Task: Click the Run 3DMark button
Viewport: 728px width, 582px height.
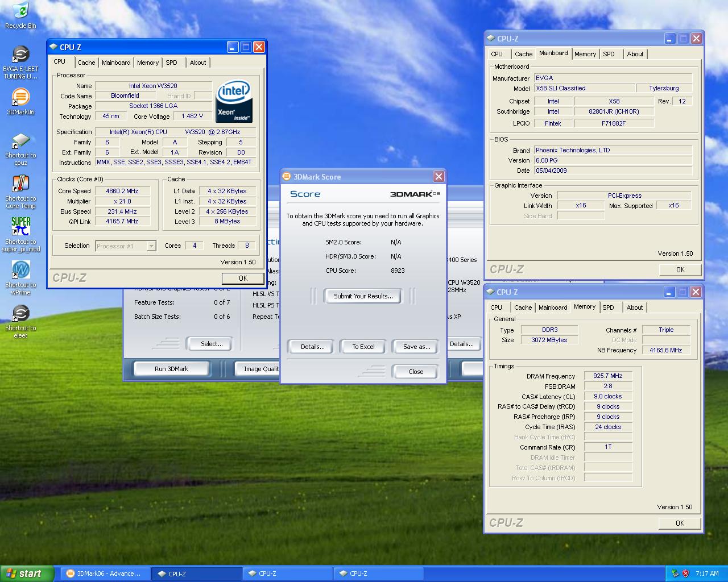Action: coord(171,369)
